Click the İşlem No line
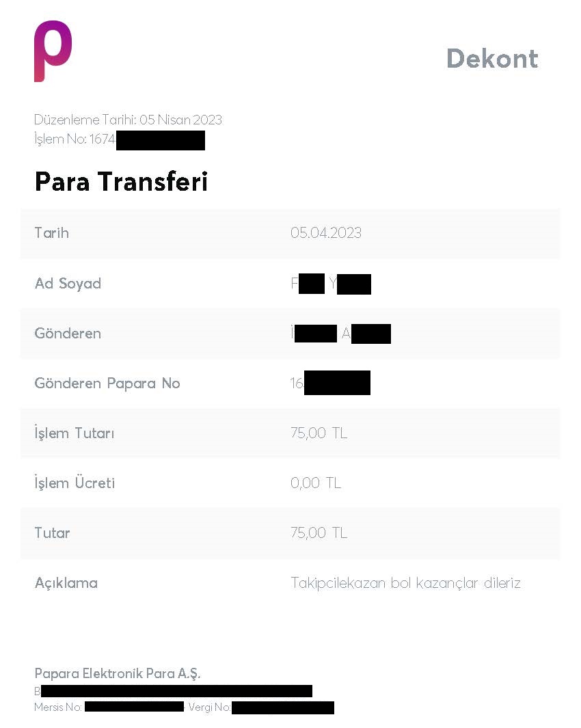 point(120,139)
